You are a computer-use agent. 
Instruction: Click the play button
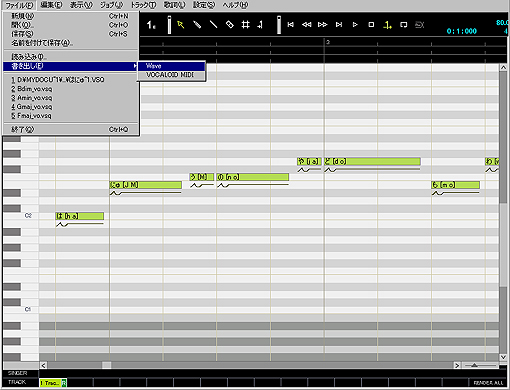pyautogui.click(x=355, y=25)
